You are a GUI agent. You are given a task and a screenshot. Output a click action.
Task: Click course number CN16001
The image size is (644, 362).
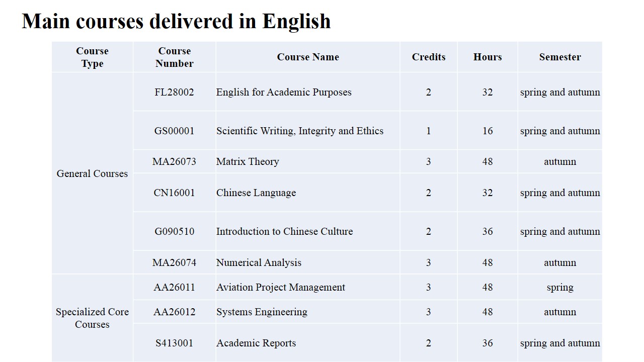[174, 193]
